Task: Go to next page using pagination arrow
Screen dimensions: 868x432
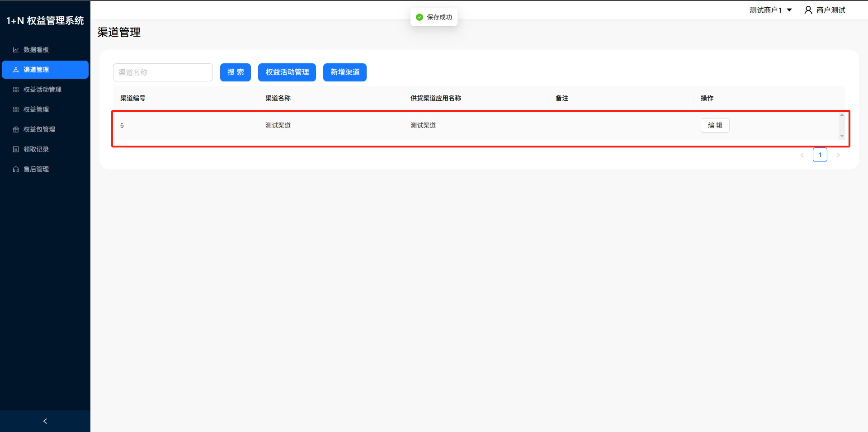Action: pyautogui.click(x=838, y=155)
